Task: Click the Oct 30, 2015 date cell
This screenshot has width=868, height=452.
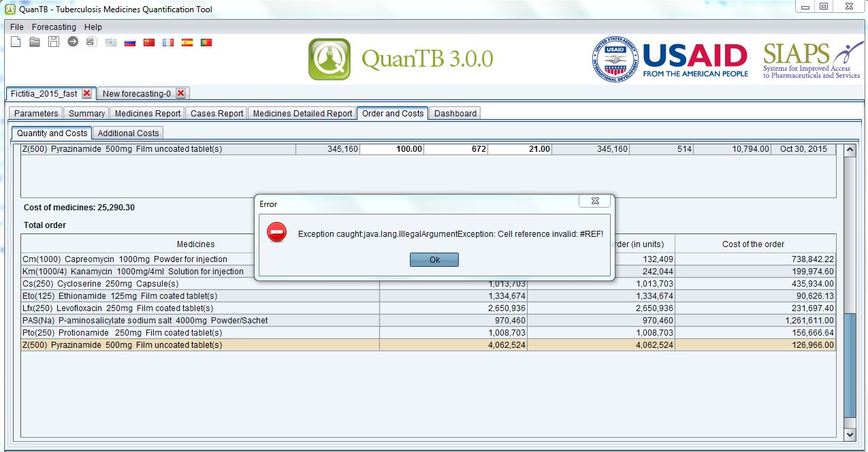Action: (x=804, y=149)
